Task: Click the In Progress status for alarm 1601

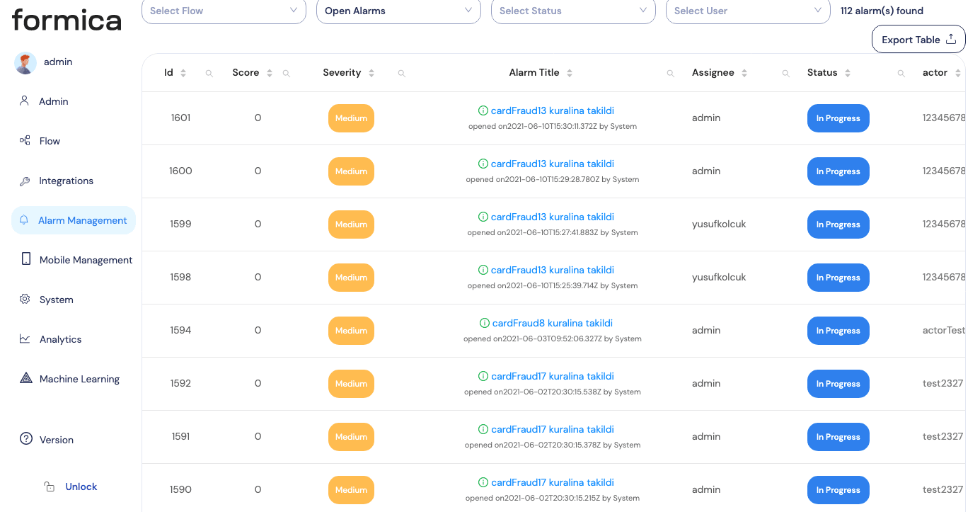Action: pos(838,118)
